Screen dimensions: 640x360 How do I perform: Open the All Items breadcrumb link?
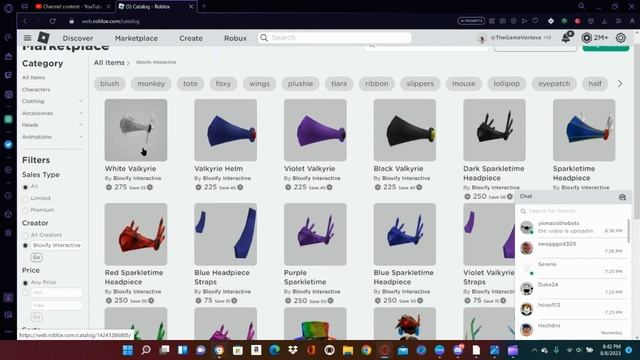click(x=109, y=62)
